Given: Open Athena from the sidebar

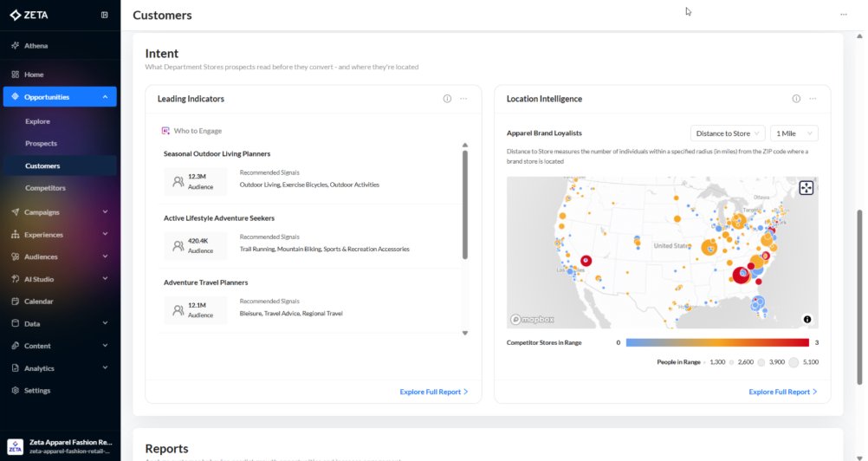Looking at the screenshot, I should (x=36, y=45).
